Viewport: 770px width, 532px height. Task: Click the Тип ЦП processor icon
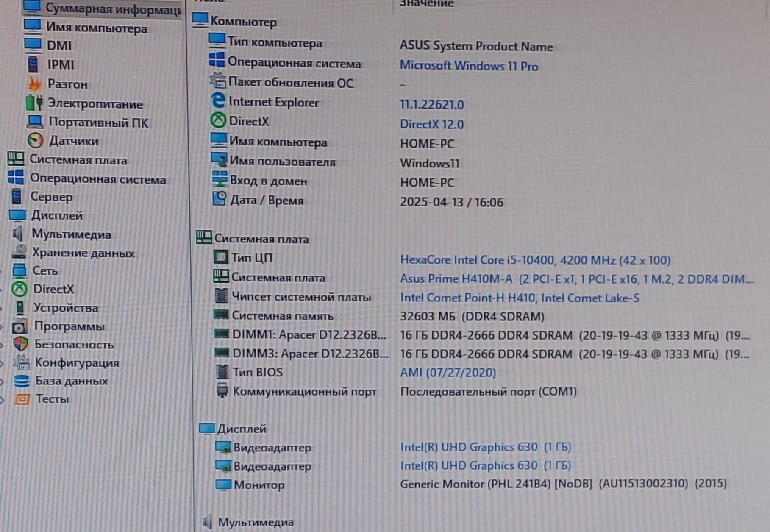pos(220,257)
